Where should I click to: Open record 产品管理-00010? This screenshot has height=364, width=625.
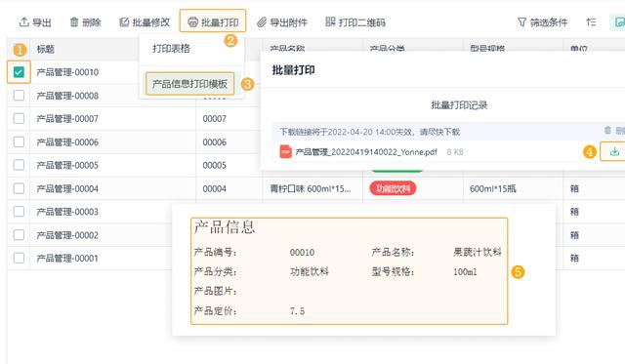tap(67, 72)
